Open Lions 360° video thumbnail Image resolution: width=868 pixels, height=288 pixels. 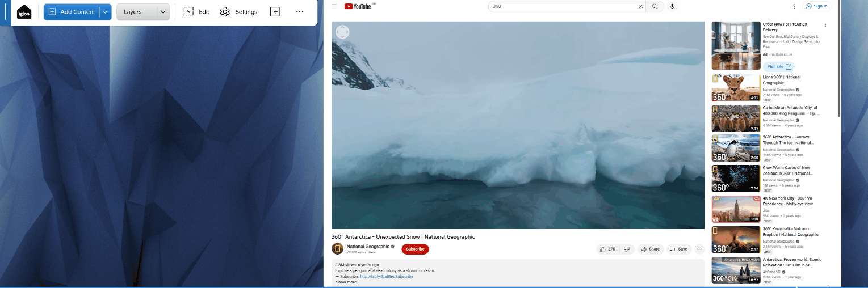point(736,88)
